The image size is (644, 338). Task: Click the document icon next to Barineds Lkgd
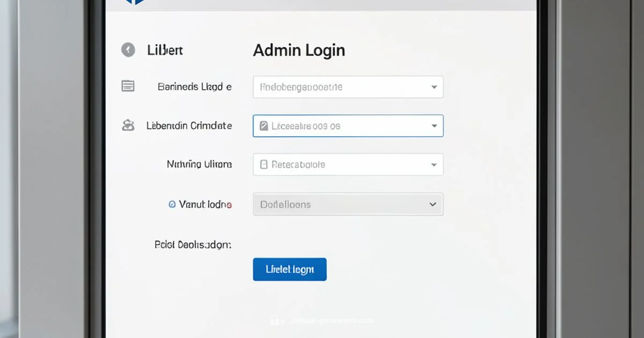(128, 86)
